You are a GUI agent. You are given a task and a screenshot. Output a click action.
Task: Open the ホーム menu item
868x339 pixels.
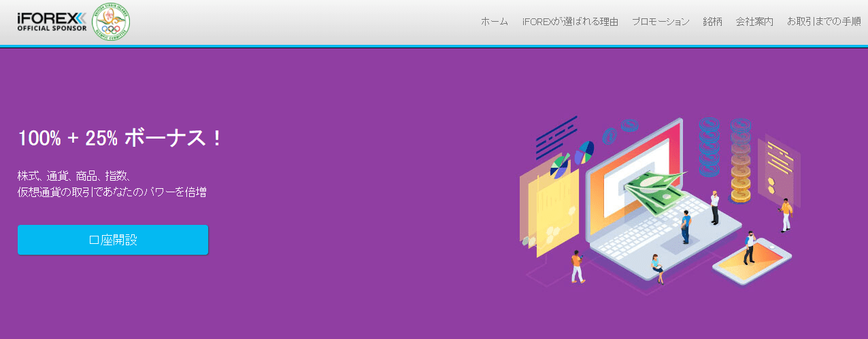(495, 22)
